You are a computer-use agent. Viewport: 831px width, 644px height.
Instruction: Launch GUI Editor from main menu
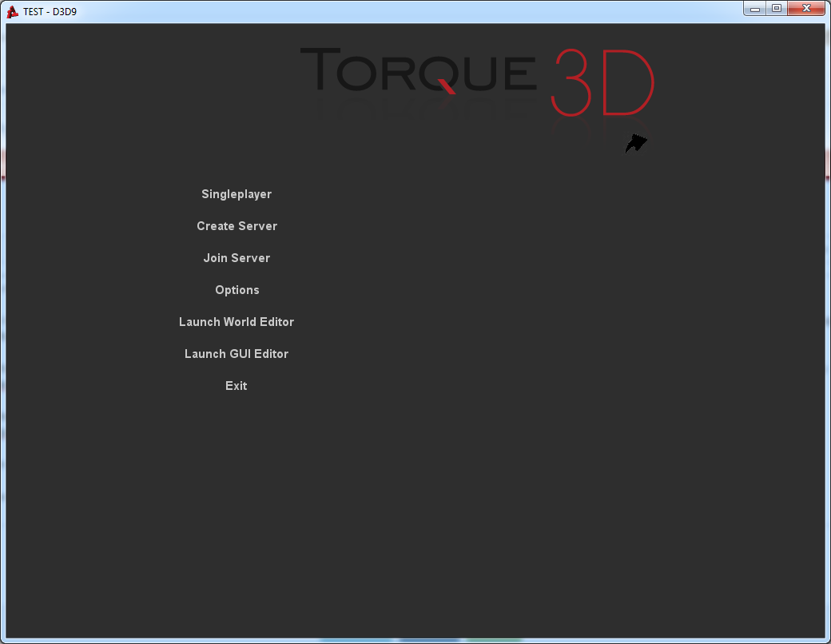coord(237,353)
